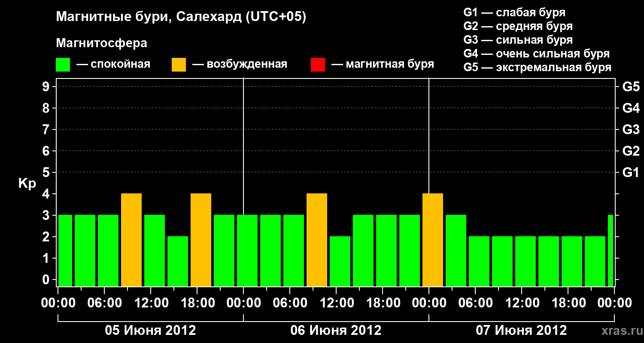Click the orange Kp 4 bar on 06 Июня

pos(317,240)
